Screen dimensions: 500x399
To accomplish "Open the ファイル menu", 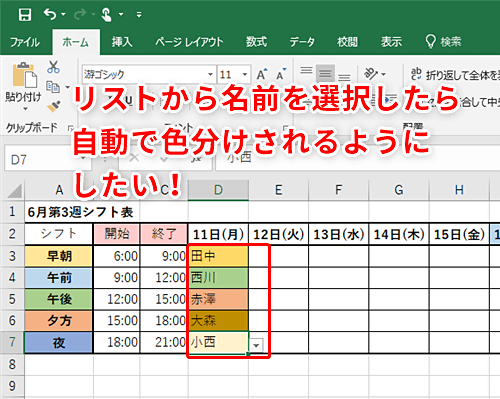I will click(x=25, y=42).
